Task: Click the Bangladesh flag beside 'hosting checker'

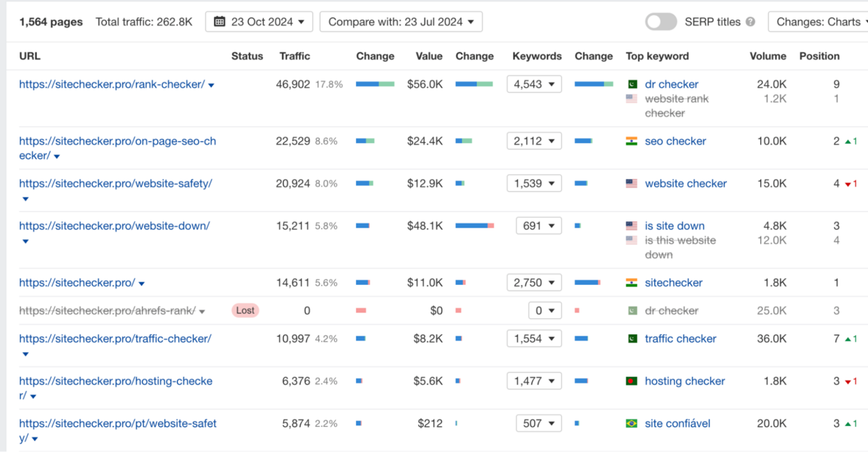Action: 631,381
